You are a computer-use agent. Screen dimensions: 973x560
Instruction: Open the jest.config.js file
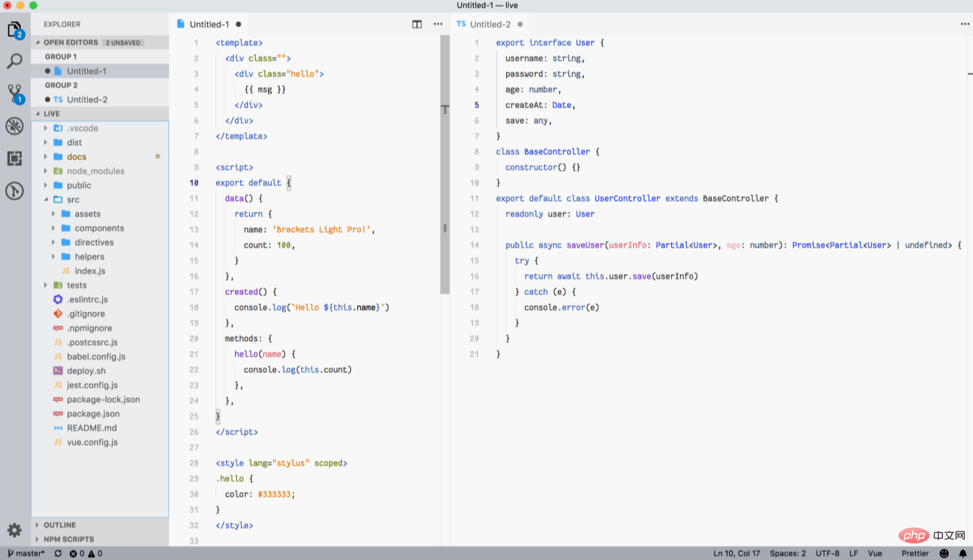click(x=100, y=385)
